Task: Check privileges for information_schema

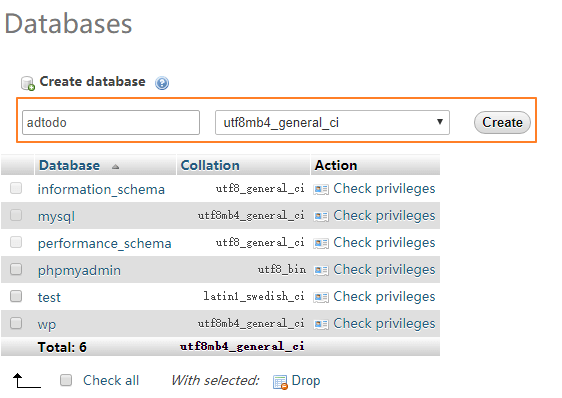Action: [x=384, y=189]
